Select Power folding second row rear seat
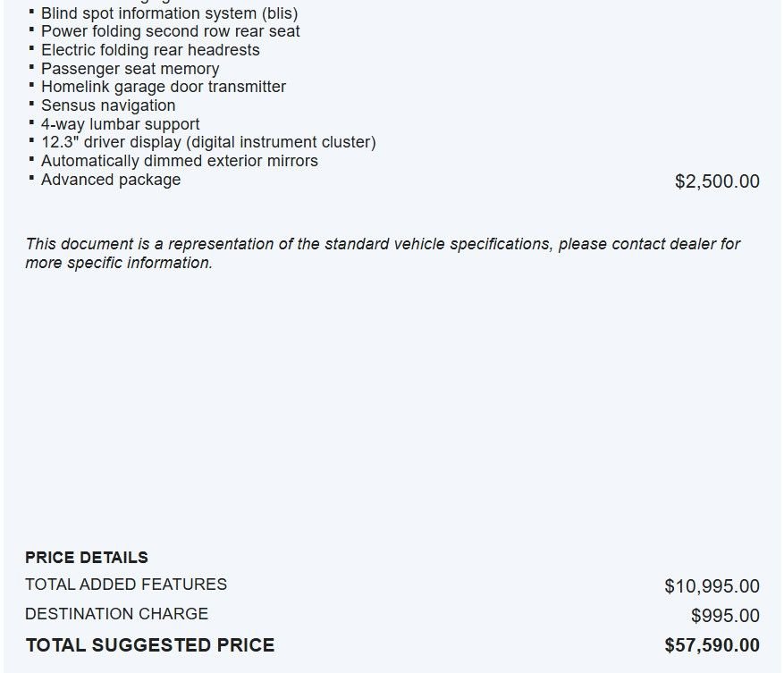Viewport: 784px width, 673px height. pos(171,31)
